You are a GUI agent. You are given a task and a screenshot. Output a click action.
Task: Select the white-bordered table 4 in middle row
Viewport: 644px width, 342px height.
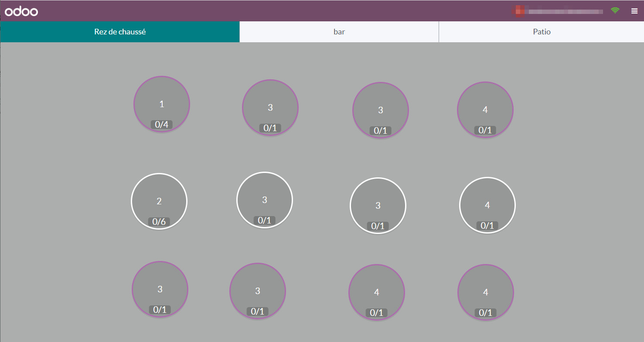click(x=487, y=205)
